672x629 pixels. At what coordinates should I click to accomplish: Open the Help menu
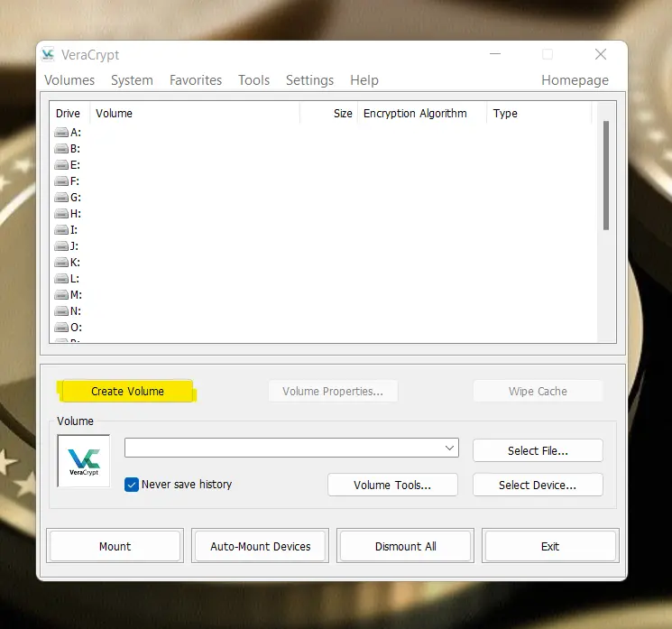tap(364, 80)
